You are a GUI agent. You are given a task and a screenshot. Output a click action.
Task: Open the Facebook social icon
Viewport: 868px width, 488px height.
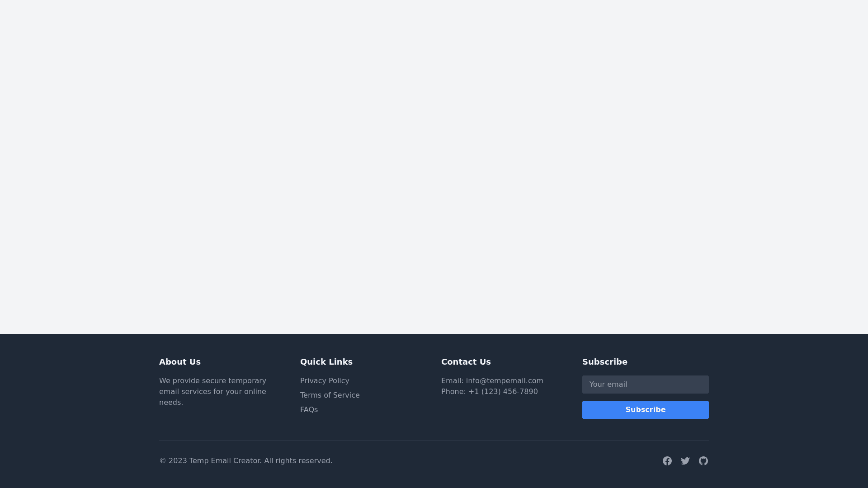(667, 461)
